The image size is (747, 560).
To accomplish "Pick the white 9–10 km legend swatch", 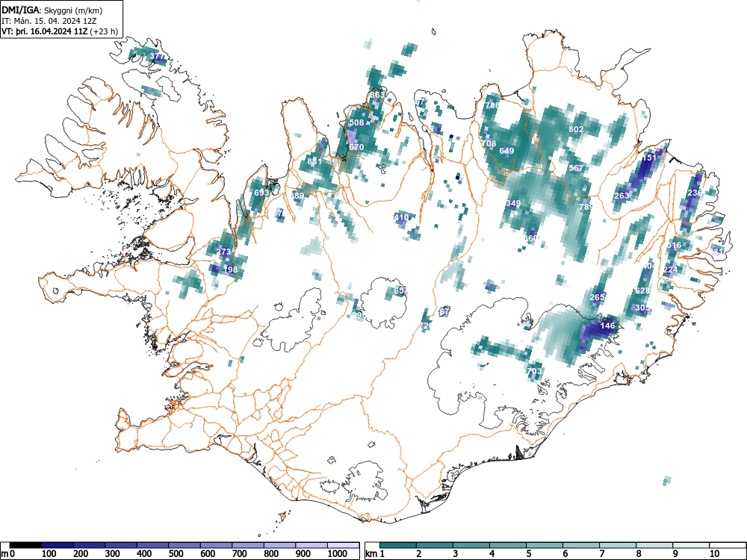I will [x=691, y=545].
